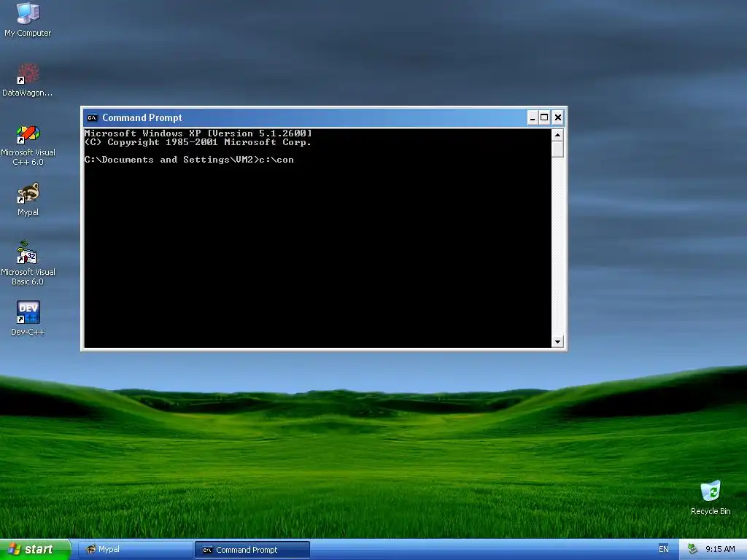Select the Recycle Bin icon
The image size is (747, 560).
tap(711, 497)
